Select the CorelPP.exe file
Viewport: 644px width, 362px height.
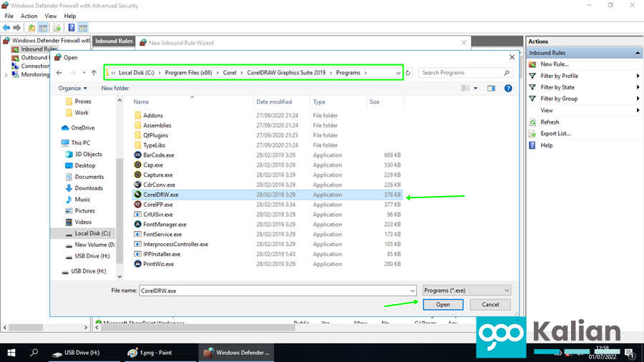point(157,205)
